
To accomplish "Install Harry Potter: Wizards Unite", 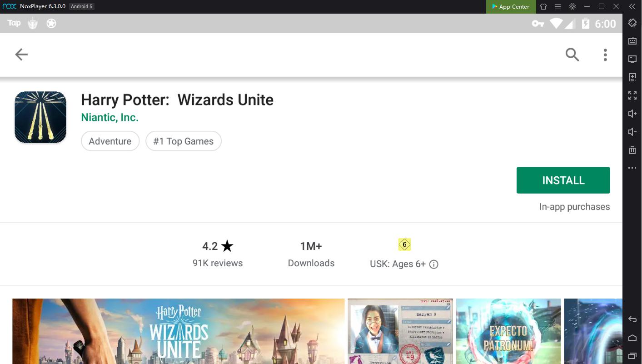I will point(563,180).
